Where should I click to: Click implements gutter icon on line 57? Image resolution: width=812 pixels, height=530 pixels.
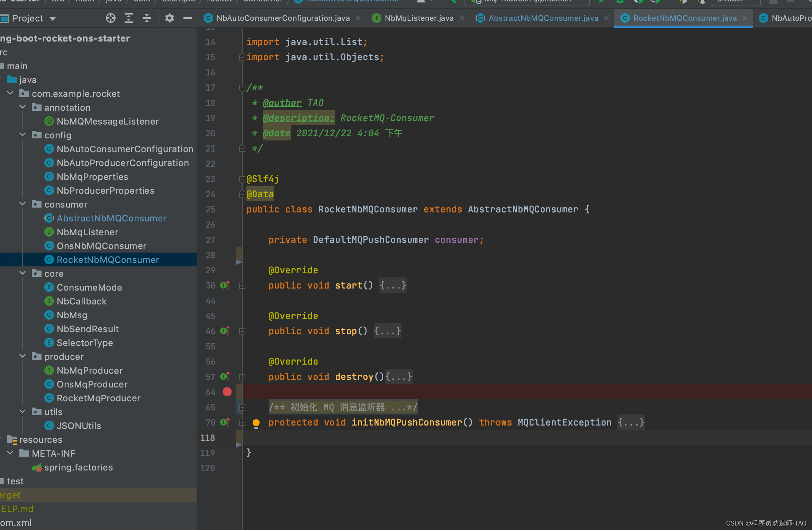(225, 377)
